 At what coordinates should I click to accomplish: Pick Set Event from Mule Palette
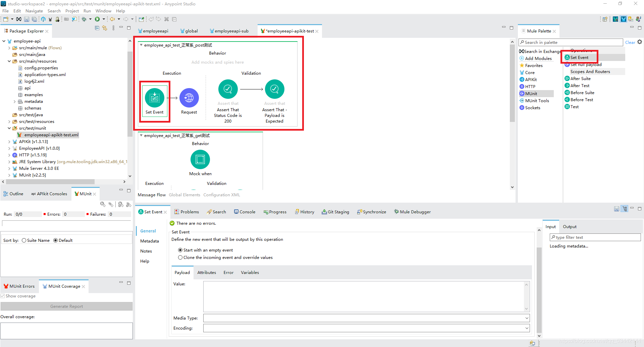click(579, 57)
